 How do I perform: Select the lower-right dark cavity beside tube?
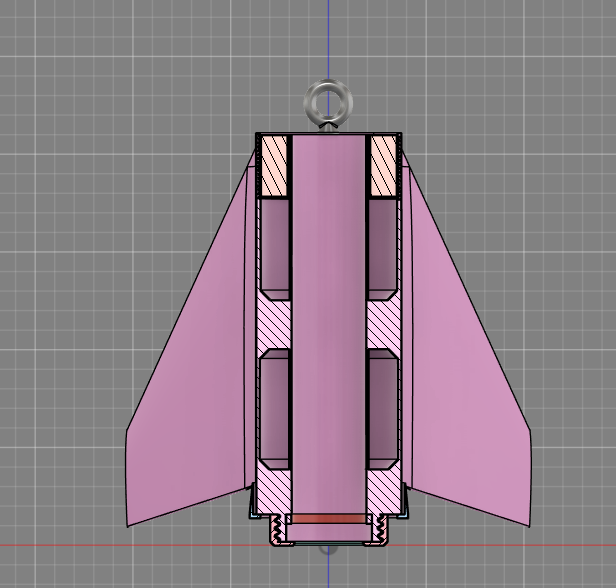pos(382,408)
